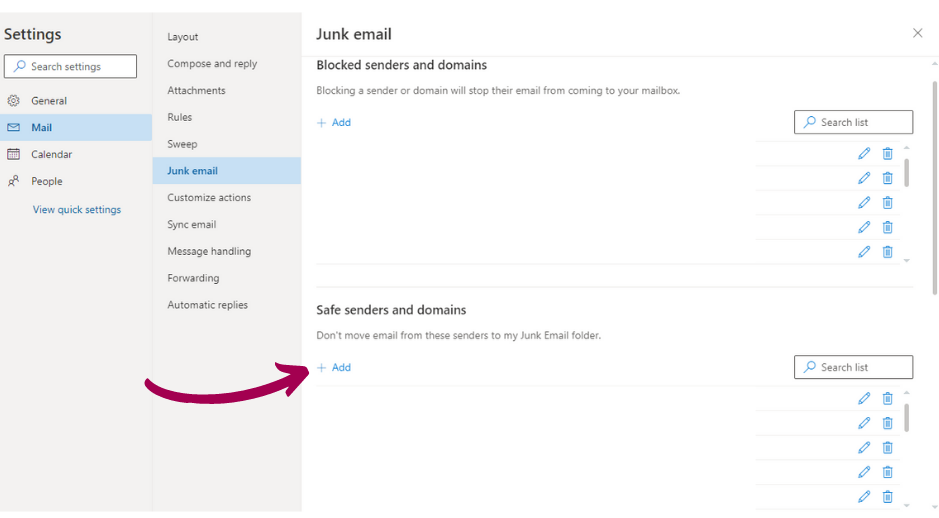
Task: Select People settings category
Action: click(76, 181)
